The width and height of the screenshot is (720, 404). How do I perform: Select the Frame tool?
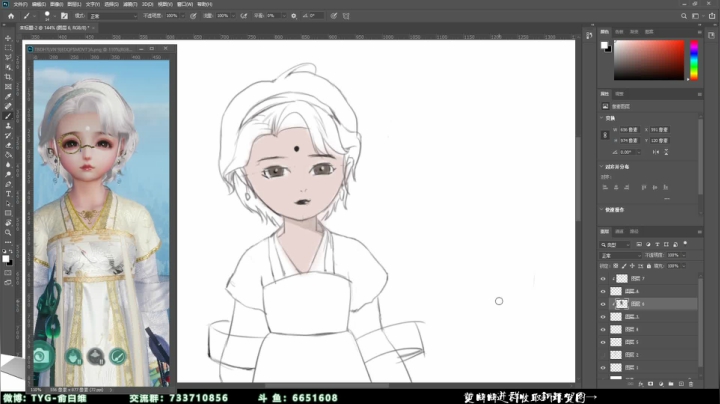coord(8,86)
